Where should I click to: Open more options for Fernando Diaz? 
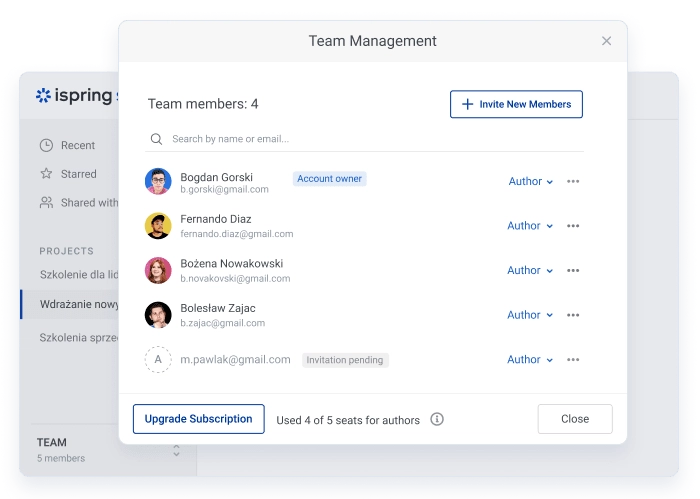pyautogui.click(x=573, y=226)
